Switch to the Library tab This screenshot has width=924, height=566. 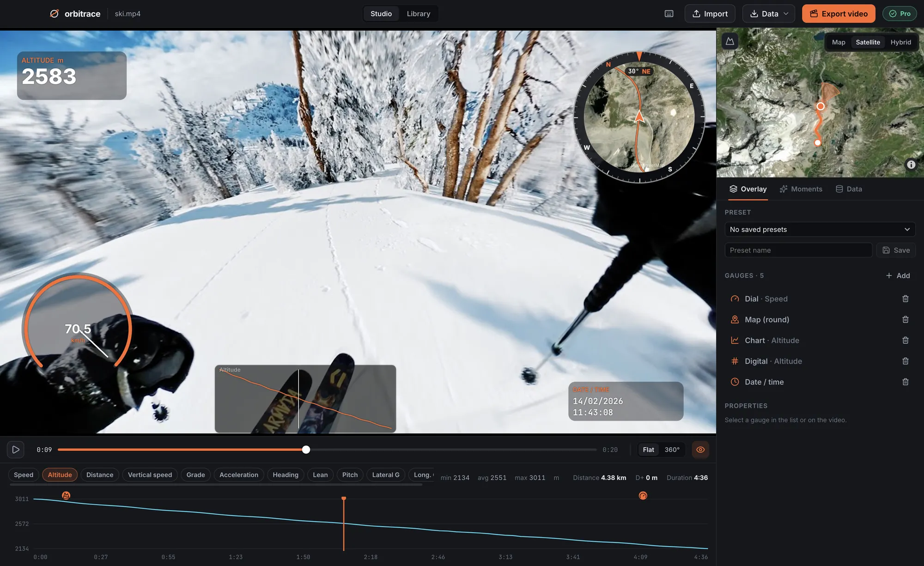tap(419, 13)
